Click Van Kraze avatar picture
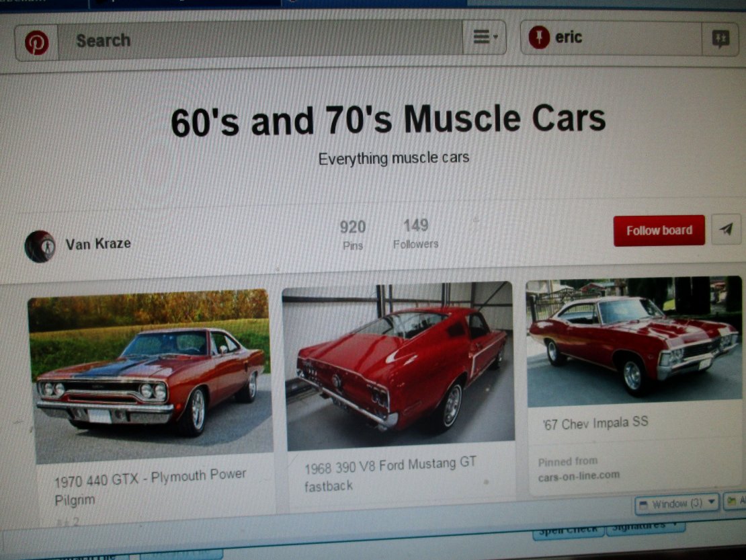This screenshot has width=746, height=560. [40, 247]
